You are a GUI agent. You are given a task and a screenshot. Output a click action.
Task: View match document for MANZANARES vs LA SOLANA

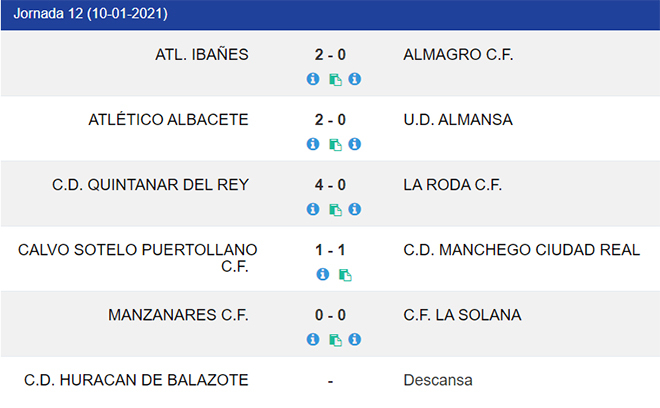click(x=335, y=340)
